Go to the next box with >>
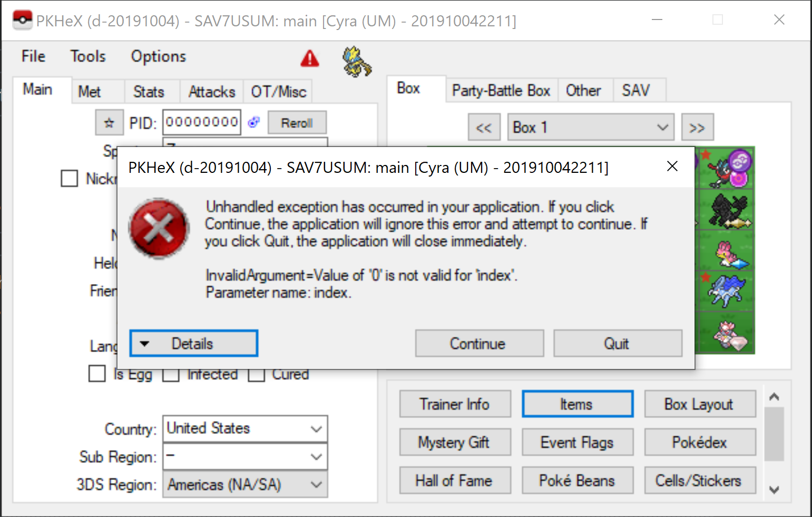812x517 pixels. click(697, 128)
